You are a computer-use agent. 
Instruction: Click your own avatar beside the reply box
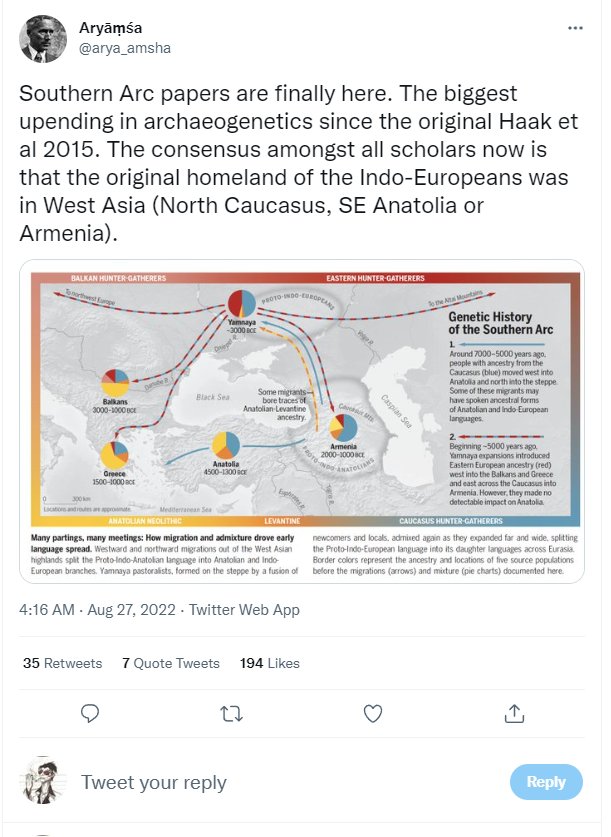[x=45, y=782]
